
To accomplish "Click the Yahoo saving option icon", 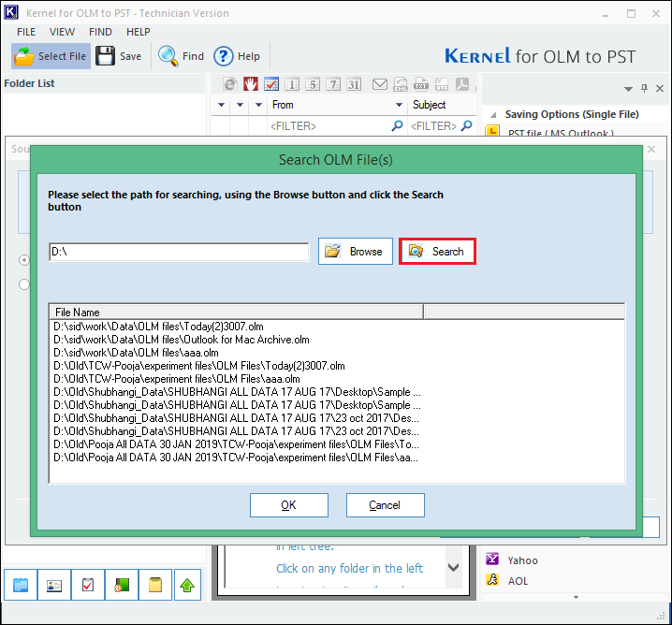I will click(x=492, y=559).
